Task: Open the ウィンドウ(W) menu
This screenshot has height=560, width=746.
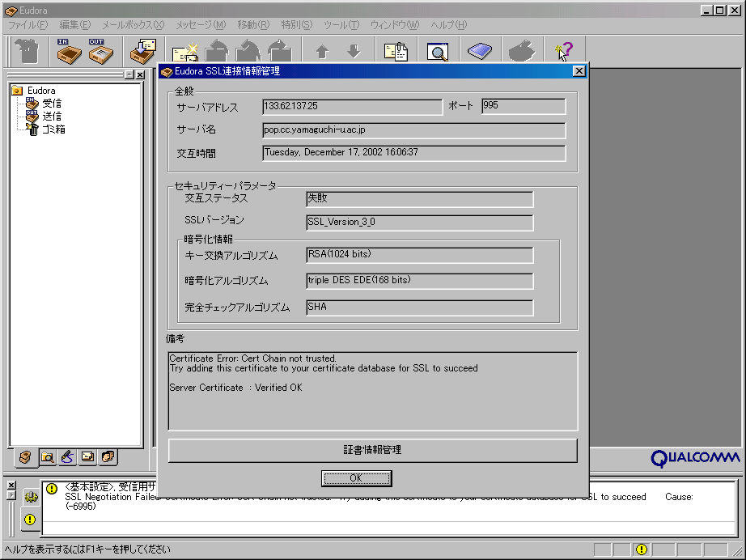Action: click(x=395, y=25)
